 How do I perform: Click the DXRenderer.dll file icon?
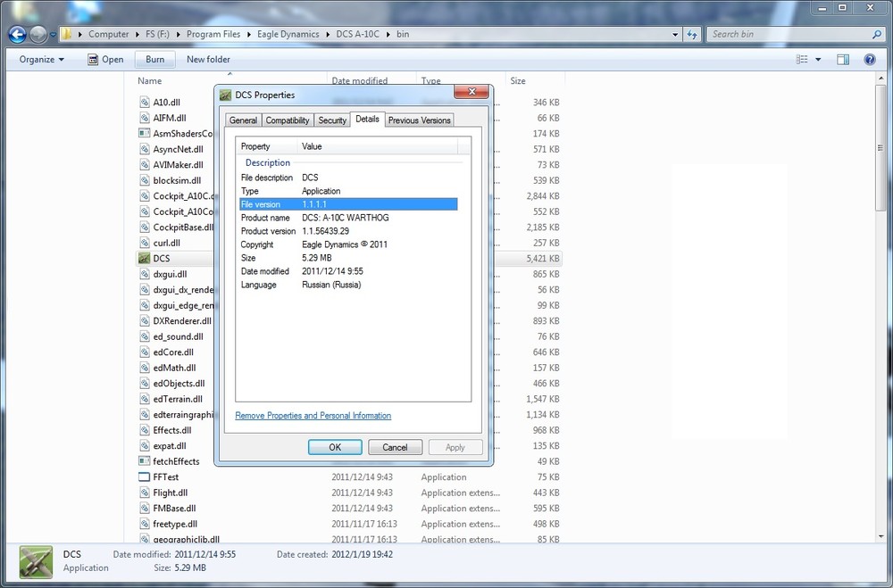click(x=145, y=320)
